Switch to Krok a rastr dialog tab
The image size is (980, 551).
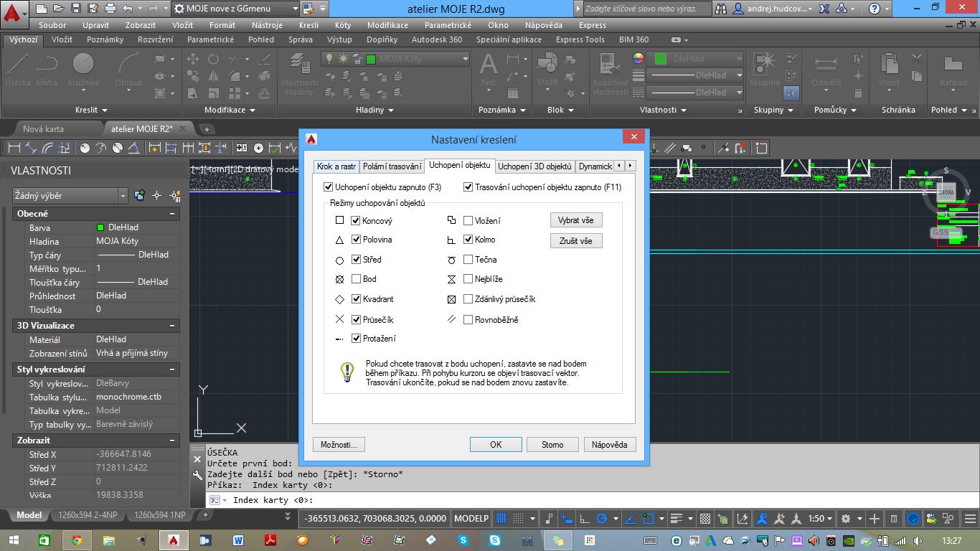(x=336, y=166)
